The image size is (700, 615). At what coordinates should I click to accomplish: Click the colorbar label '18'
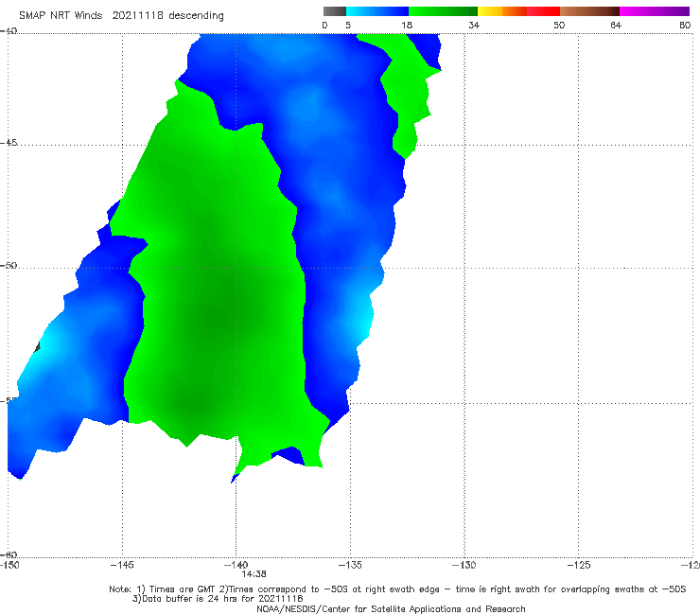point(407,26)
